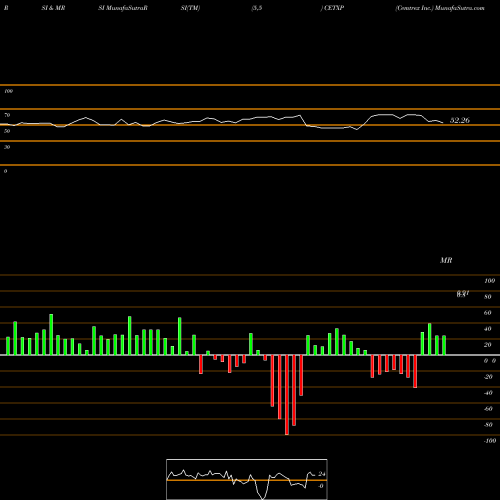Click the MR axis label -60
Screen dimensions: 500x500
[488, 409]
